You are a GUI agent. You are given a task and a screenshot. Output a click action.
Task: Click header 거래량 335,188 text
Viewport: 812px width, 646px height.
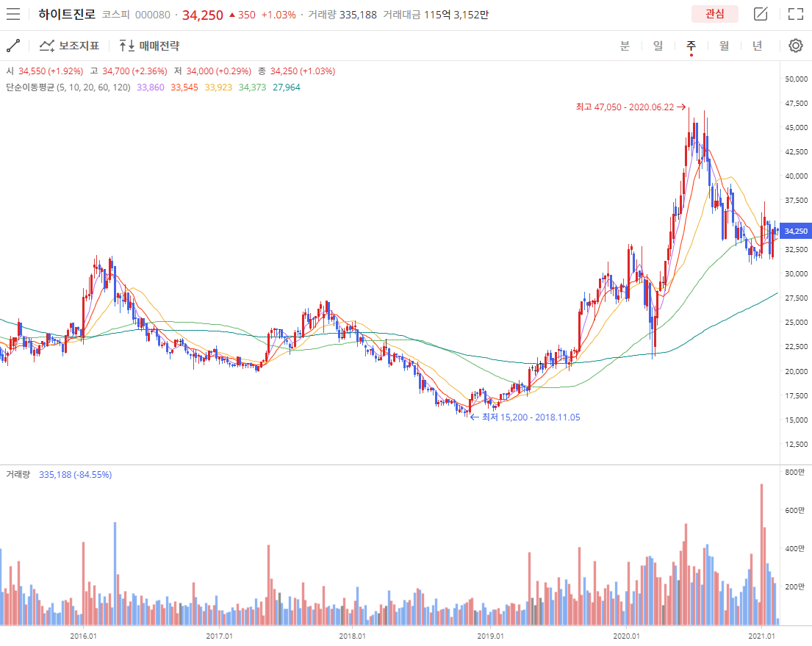pos(342,15)
